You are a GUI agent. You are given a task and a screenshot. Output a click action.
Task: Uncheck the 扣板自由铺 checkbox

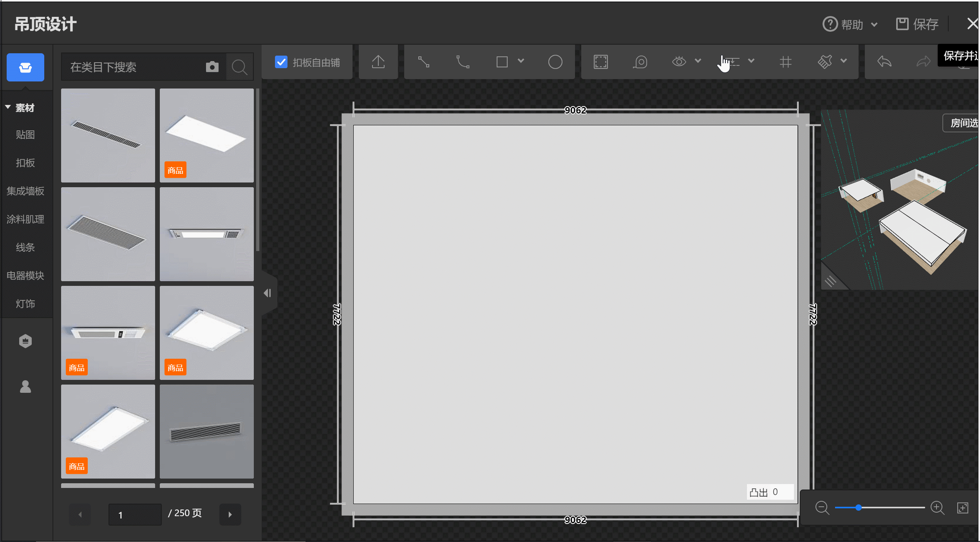[281, 62]
